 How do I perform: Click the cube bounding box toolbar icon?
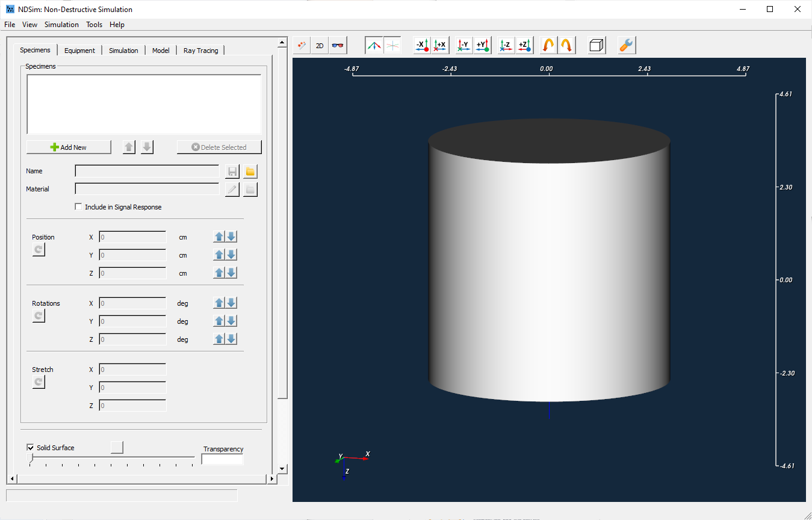point(596,45)
